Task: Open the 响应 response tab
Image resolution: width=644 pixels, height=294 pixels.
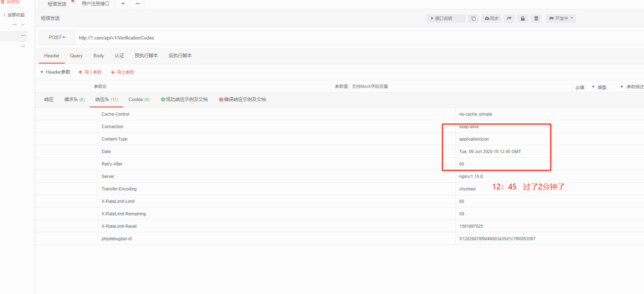Action: click(x=49, y=100)
